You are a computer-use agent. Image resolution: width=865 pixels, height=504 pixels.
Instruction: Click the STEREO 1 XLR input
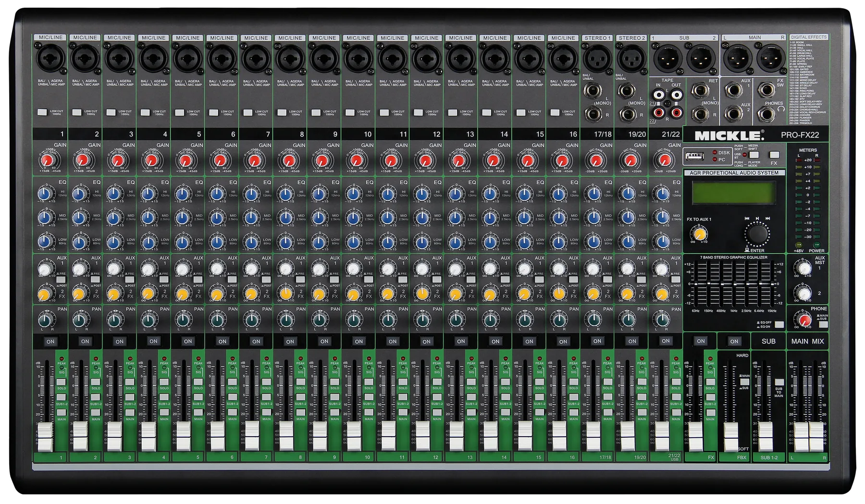point(597,59)
